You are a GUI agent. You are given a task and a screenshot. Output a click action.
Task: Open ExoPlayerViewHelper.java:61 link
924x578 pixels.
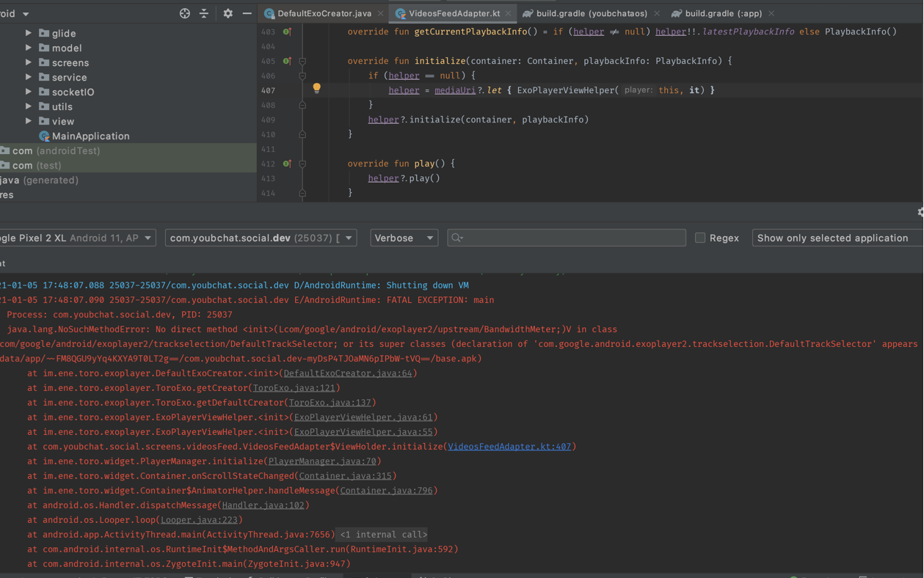363,417
